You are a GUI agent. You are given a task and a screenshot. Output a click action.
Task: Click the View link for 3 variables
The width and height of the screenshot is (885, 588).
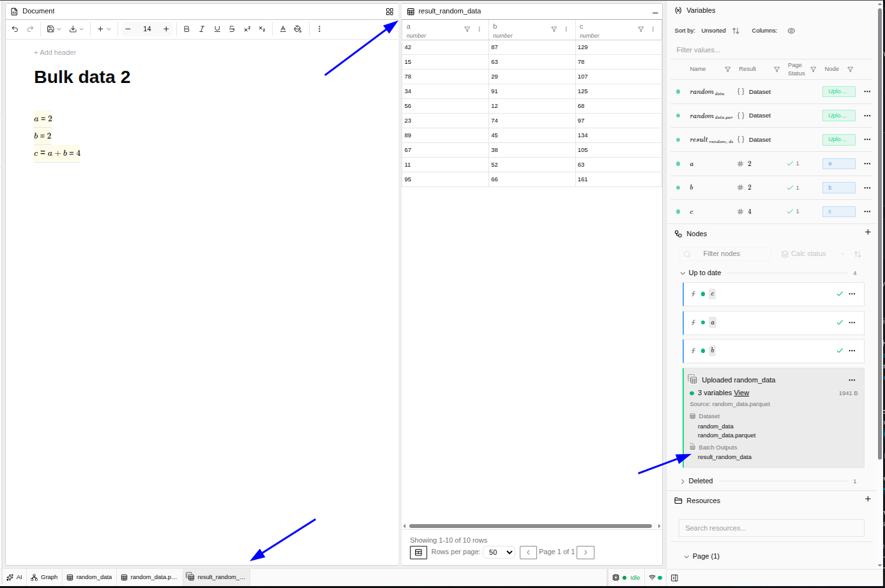click(741, 393)
